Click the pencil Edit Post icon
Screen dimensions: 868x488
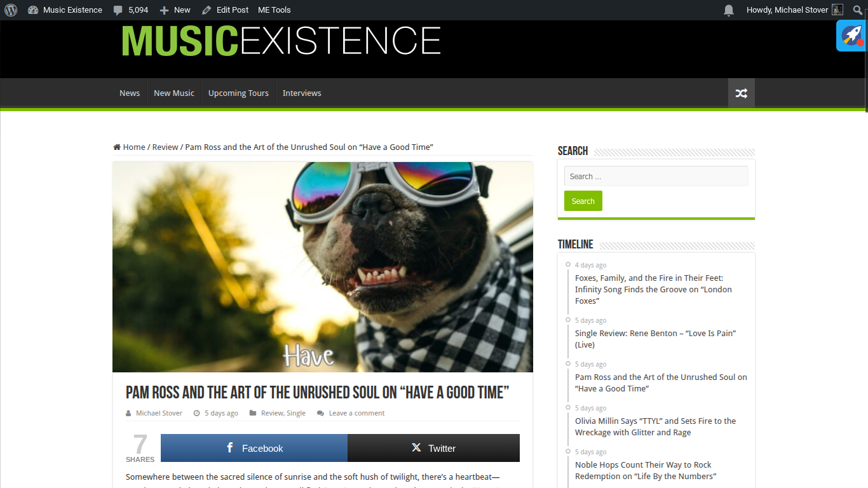[x=207, y=10]
